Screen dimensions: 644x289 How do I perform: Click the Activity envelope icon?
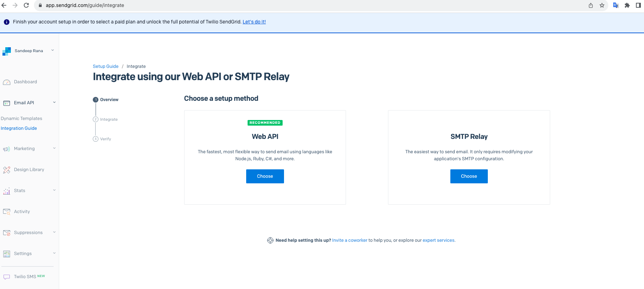coord(7,212)
